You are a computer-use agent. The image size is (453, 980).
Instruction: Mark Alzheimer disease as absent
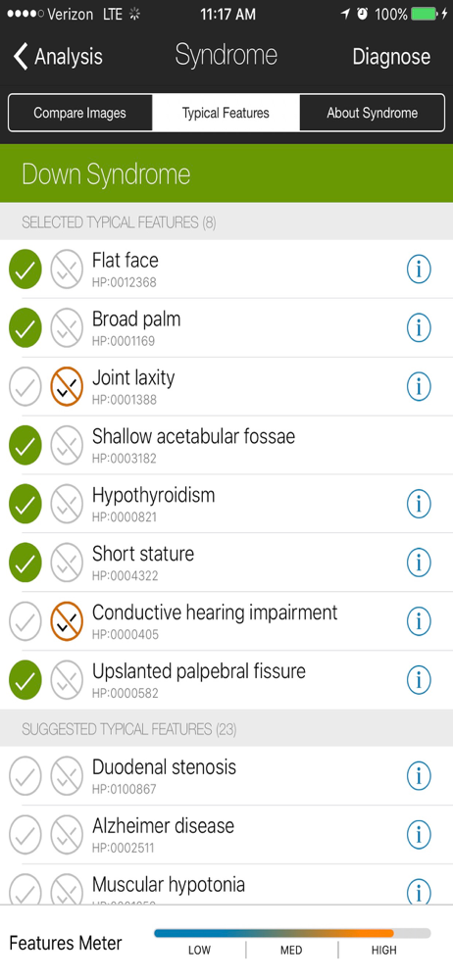tap(67, 835)
